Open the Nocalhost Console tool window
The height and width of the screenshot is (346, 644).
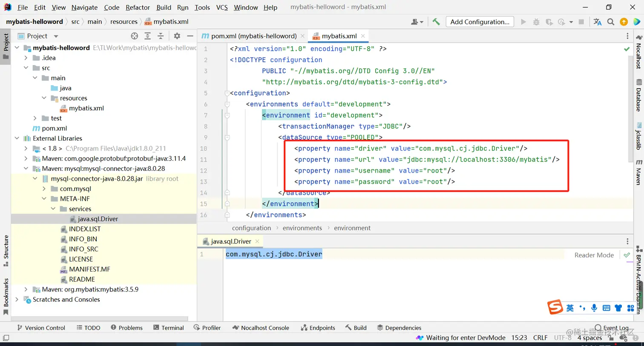tap(261, 328)
